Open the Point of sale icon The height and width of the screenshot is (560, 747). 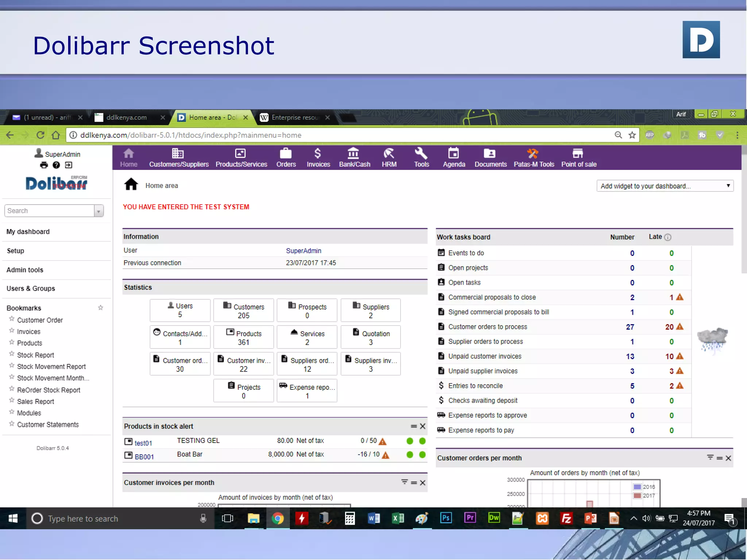578,153
